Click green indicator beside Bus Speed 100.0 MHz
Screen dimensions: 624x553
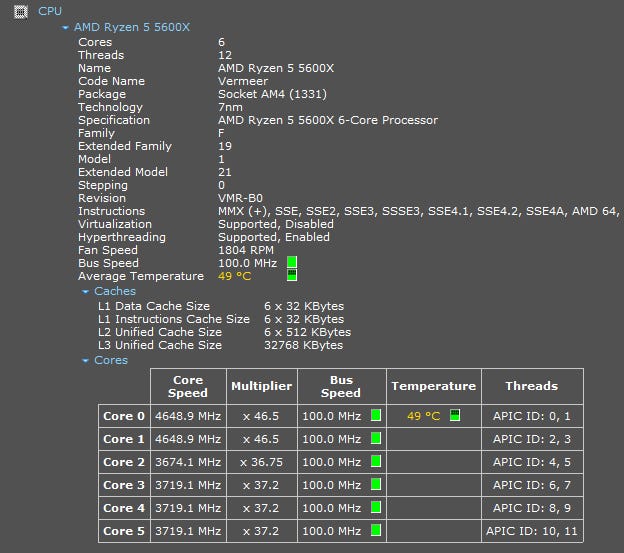[292, 263]
